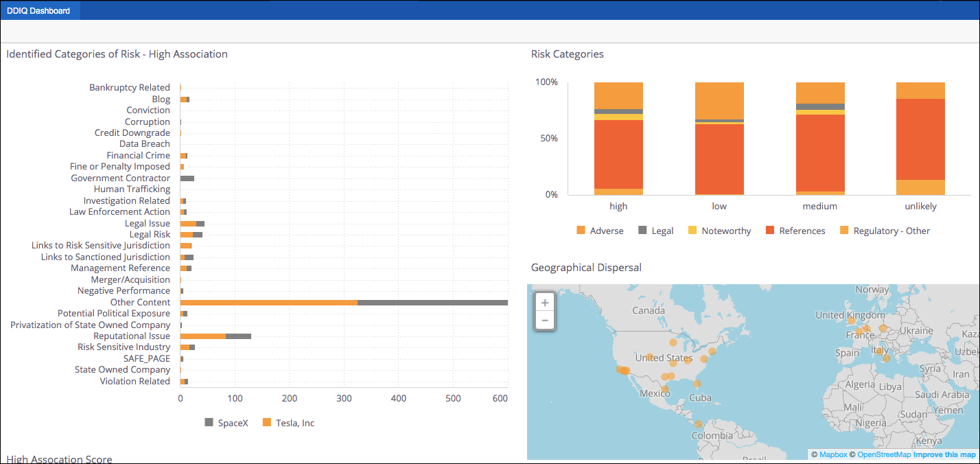This screenshot has height=464, width=980.
Task: Click the map zoom in plus button
Action: [x=545, y=303]
